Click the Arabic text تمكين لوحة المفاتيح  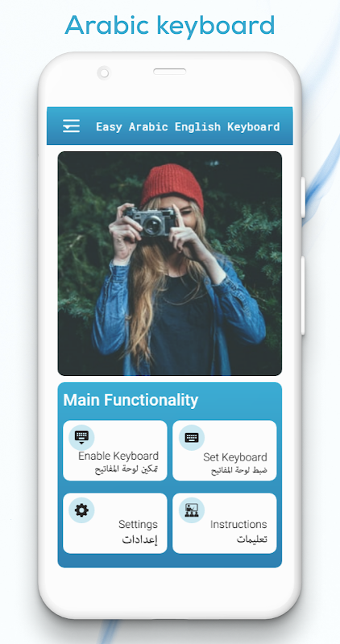(126, 469)
